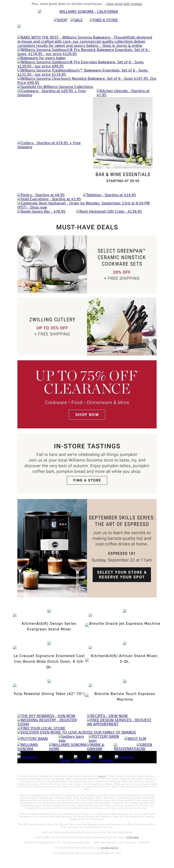
Task: Open the SALE navigation item
Action: [76, 20]
